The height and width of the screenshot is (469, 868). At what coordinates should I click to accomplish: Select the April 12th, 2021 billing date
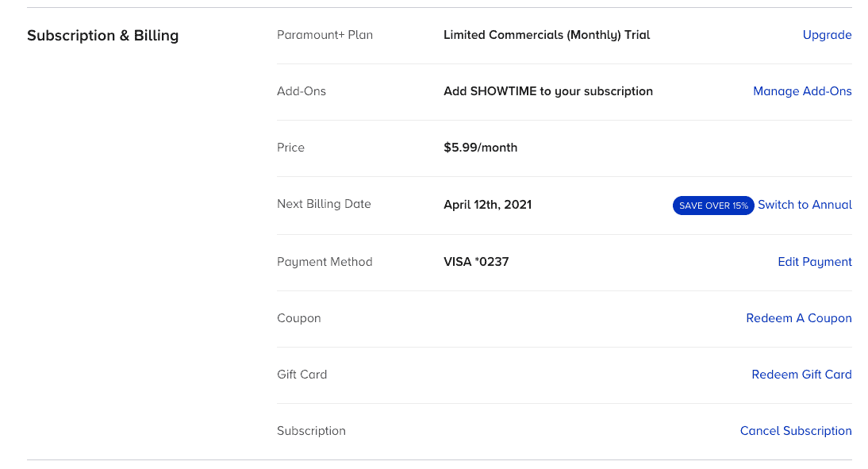click(x=487, y=205)
